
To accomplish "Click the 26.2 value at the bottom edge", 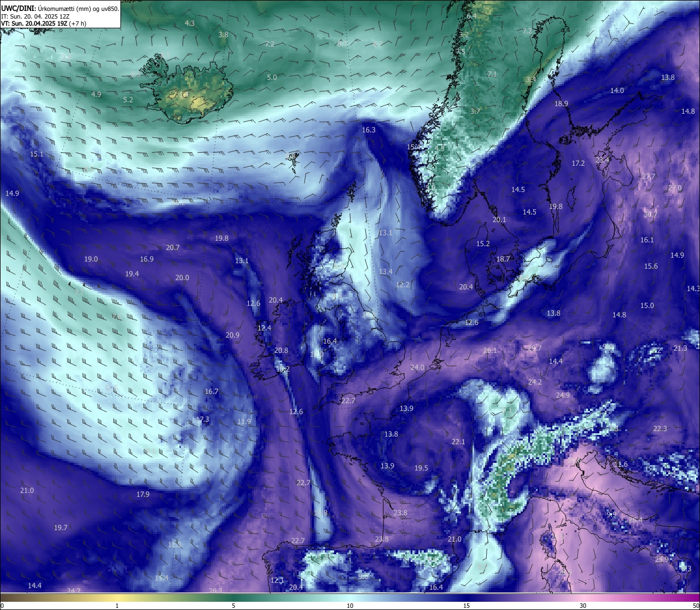I will pyautogui.click(x=216, y=591).
